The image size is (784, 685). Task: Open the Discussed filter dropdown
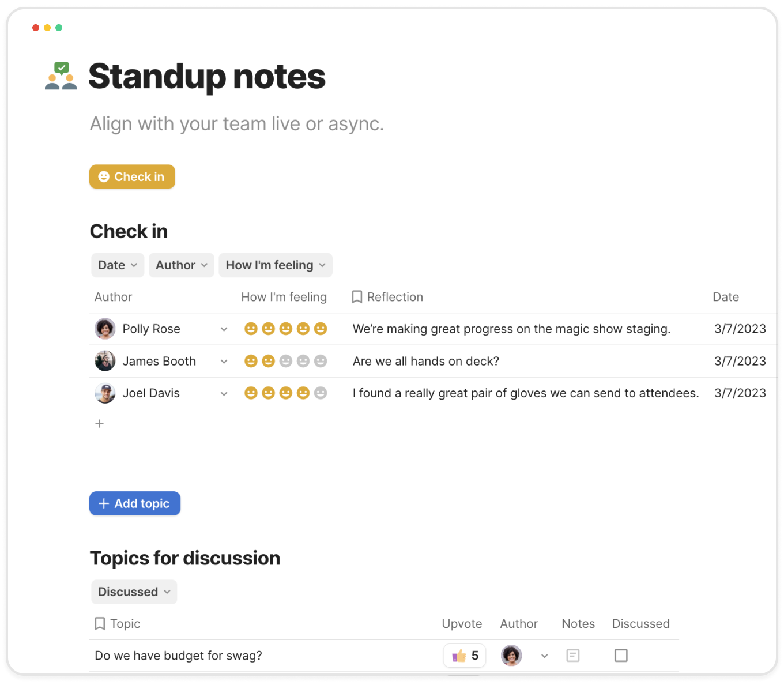(134, 592)
